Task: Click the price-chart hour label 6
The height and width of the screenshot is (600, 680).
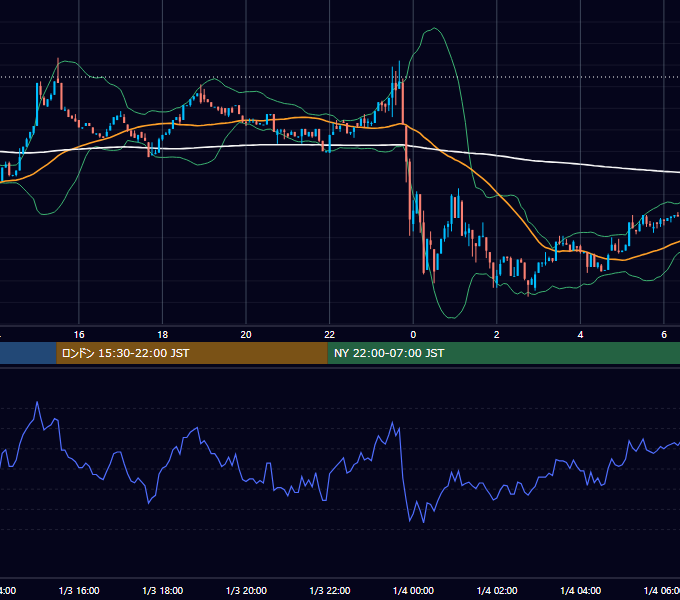Action: (664, 334)
